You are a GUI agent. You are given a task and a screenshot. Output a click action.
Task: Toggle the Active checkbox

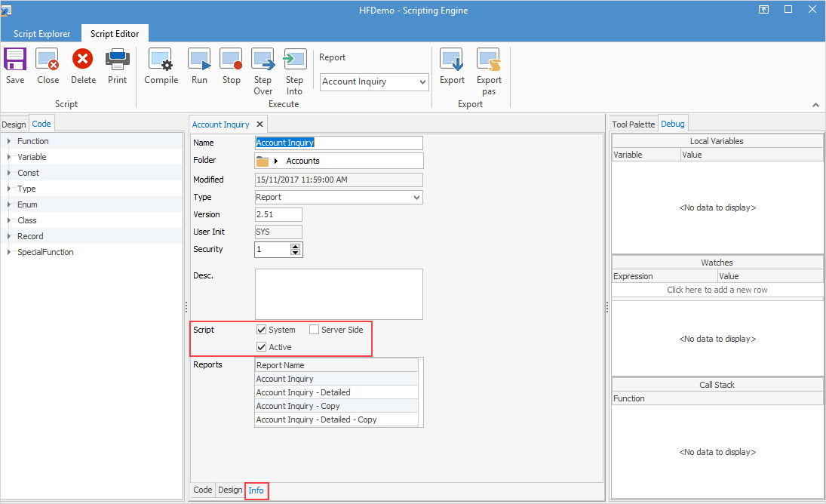pos(262,347)
